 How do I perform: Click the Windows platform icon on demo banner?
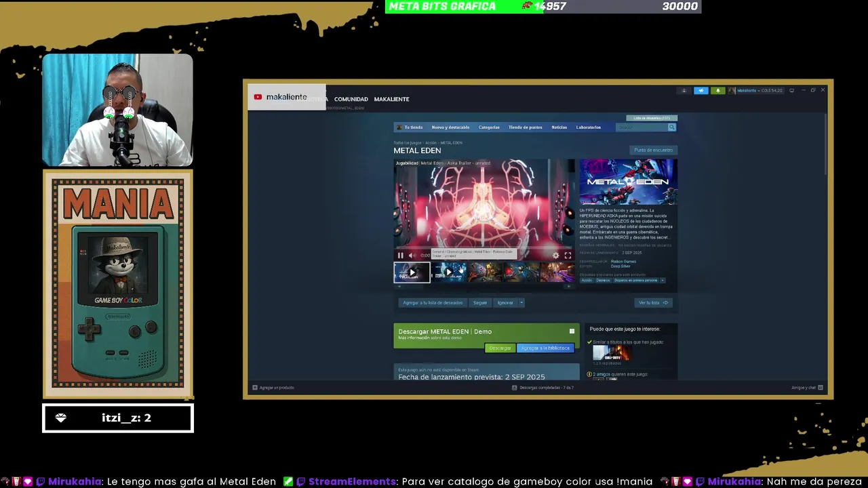(572, 331)
